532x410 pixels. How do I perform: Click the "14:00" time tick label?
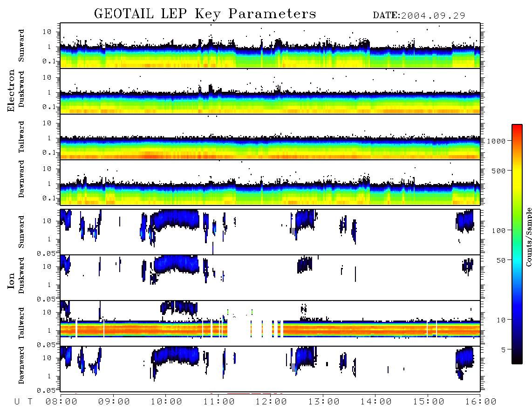click(x=376, y=402)
